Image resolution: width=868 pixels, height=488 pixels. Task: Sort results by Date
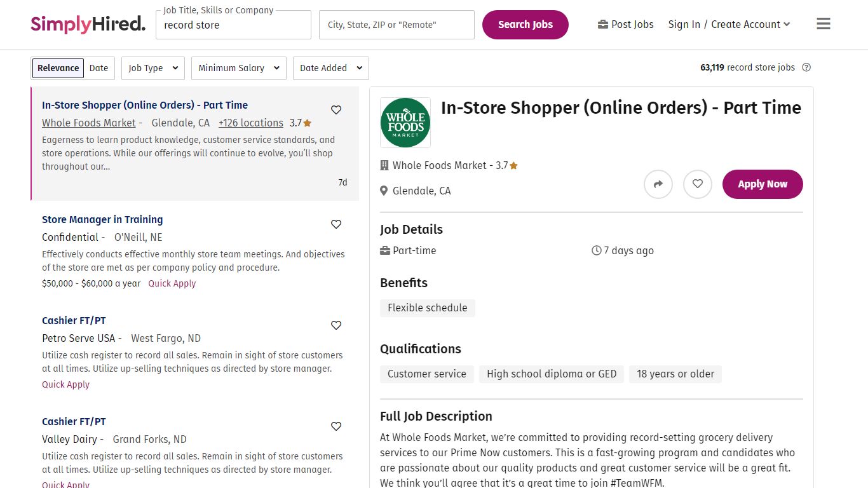[x=98, y=68]
